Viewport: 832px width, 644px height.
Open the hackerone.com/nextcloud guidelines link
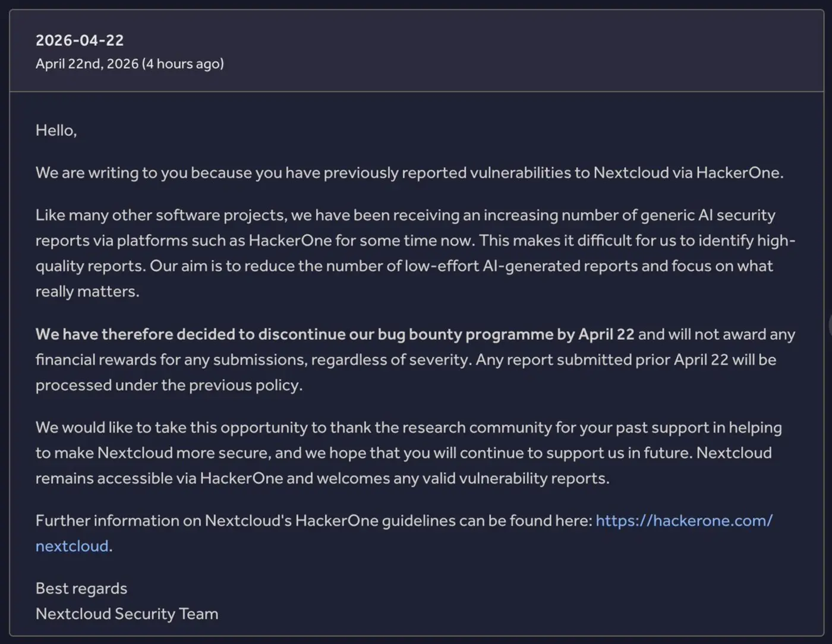click(683, 521)
